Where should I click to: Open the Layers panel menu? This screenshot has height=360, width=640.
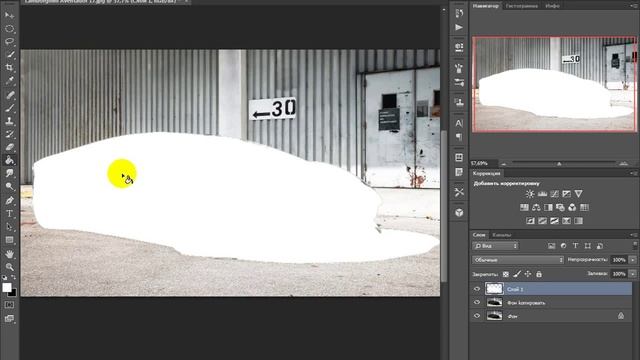(634, 235)
